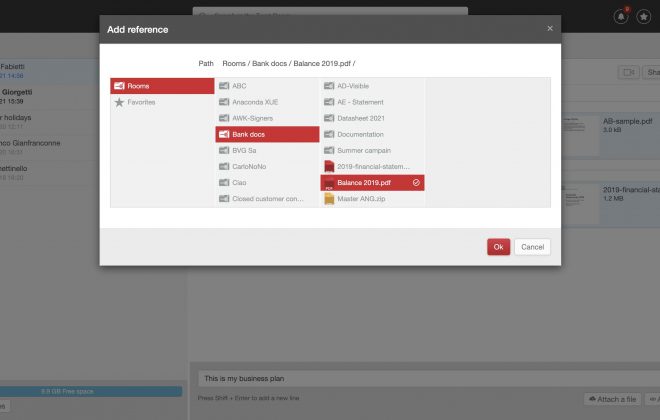660x420 pixels.
Task: Click the Cancel button
Action: pos(532,246)
